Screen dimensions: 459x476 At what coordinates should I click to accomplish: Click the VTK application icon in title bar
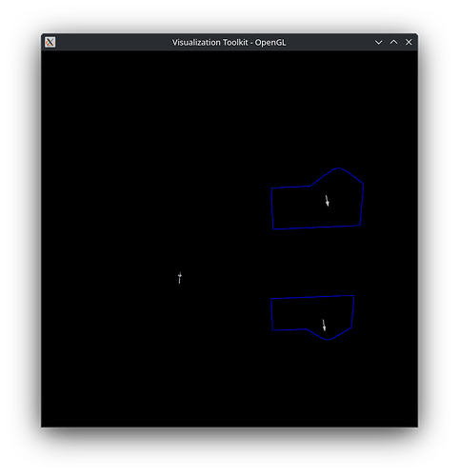point(50,42)
